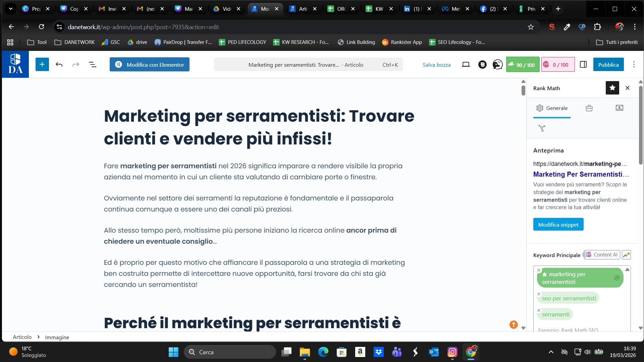Open the laptop preview icon
Screen dimensions: 644x362
tap(466, 64)
